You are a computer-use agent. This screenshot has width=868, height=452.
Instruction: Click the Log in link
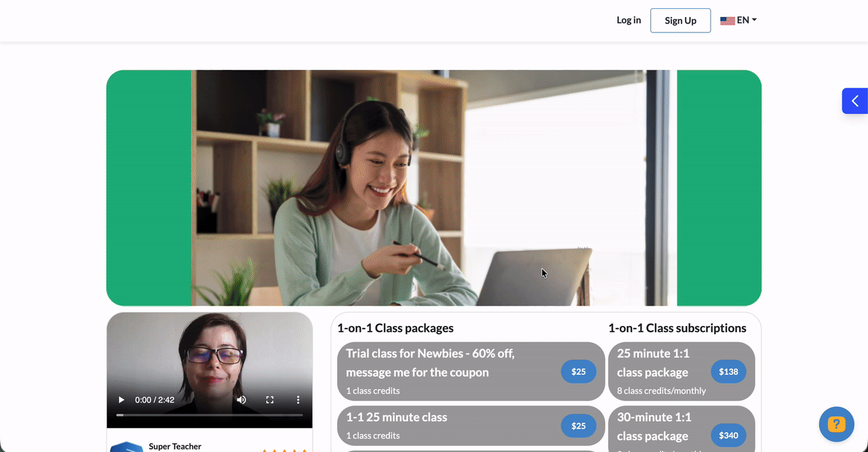click(x=628, y=20)
